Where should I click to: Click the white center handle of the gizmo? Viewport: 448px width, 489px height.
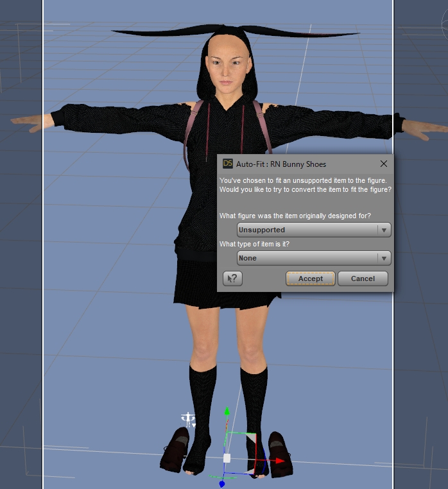coord(227,458)
